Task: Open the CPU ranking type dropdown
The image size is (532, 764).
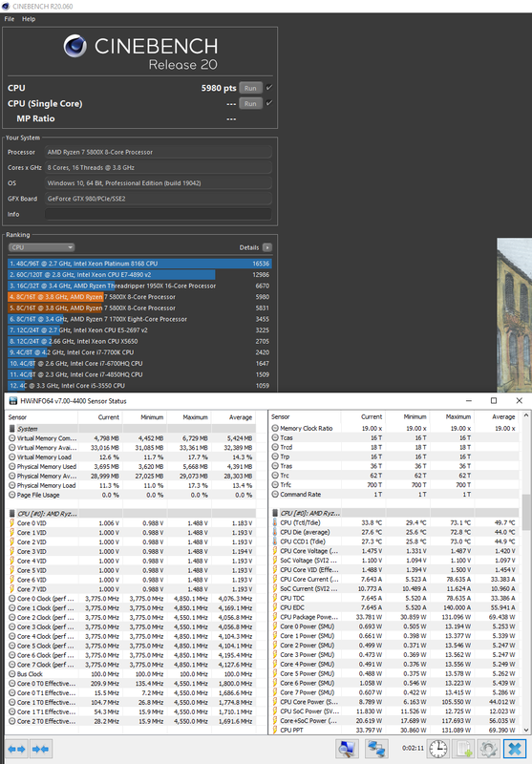Action: [41, 247]
